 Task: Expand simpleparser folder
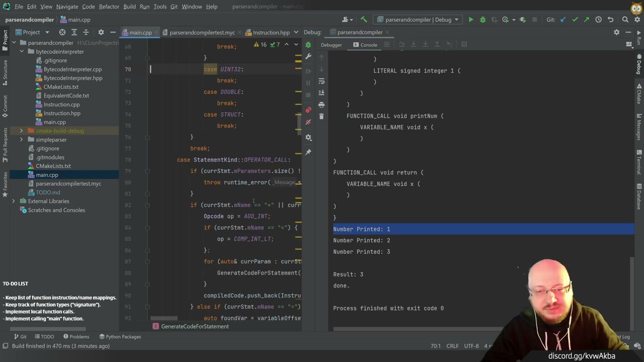pos(22,140)
